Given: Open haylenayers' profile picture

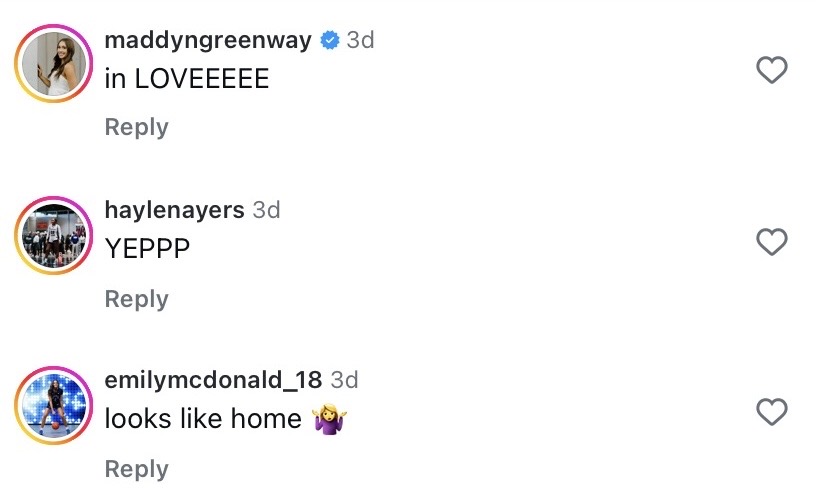Looking at the screenshot, I should point(52,236).
